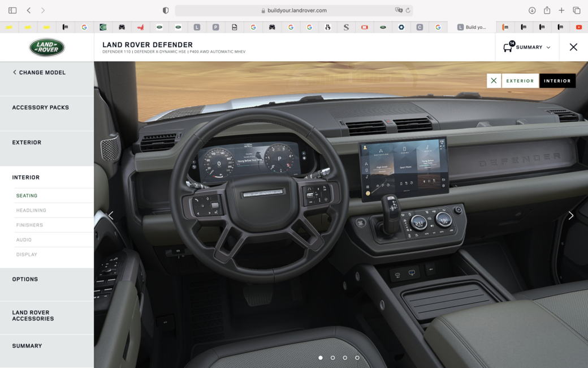588x368 pixels.
Task: Open the Accessory Packs section
Action: pyautogui.click(x=41, y=108)
